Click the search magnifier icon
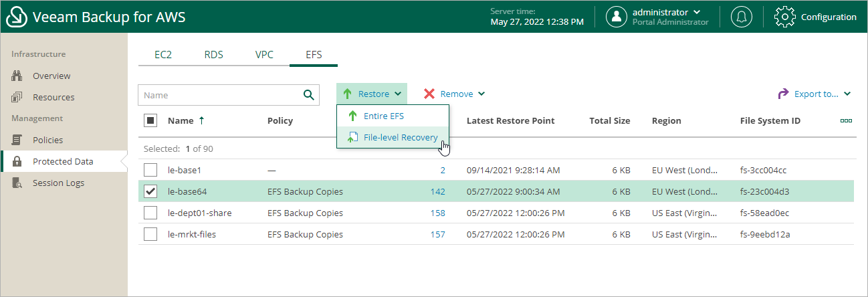Viewport: 868px width, 297px height. pos(308,95)
